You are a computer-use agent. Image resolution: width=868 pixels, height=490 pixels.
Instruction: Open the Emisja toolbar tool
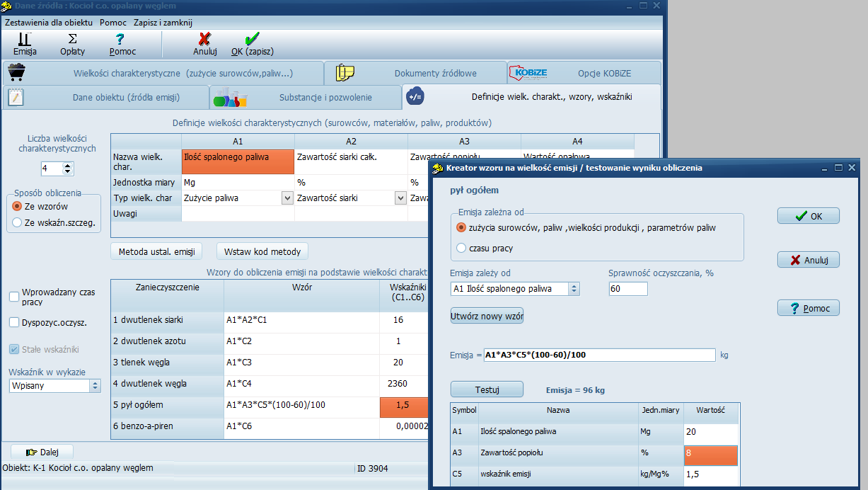24,44
